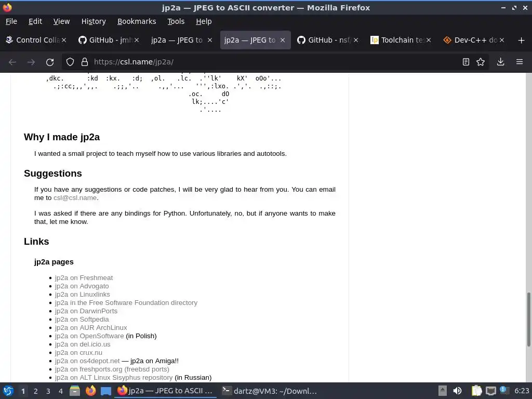Open a new tab with plus button
The width and height of the screenshot is (532, 399).
522,41
